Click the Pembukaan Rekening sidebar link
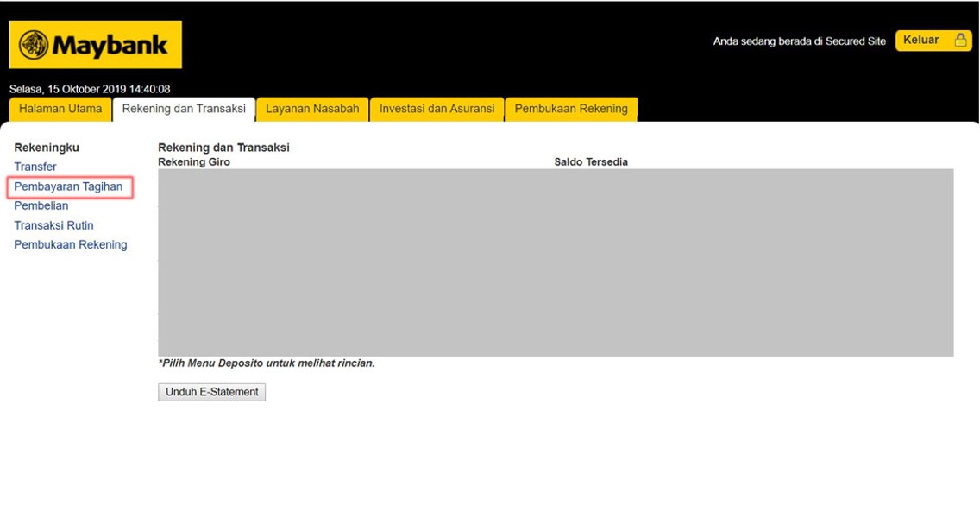The width and height of the screenshot is (980, 505). 71,244
